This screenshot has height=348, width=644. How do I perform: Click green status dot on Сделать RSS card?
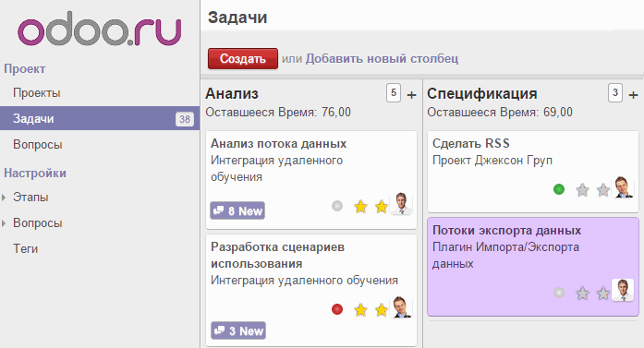[x=559, y=189]
